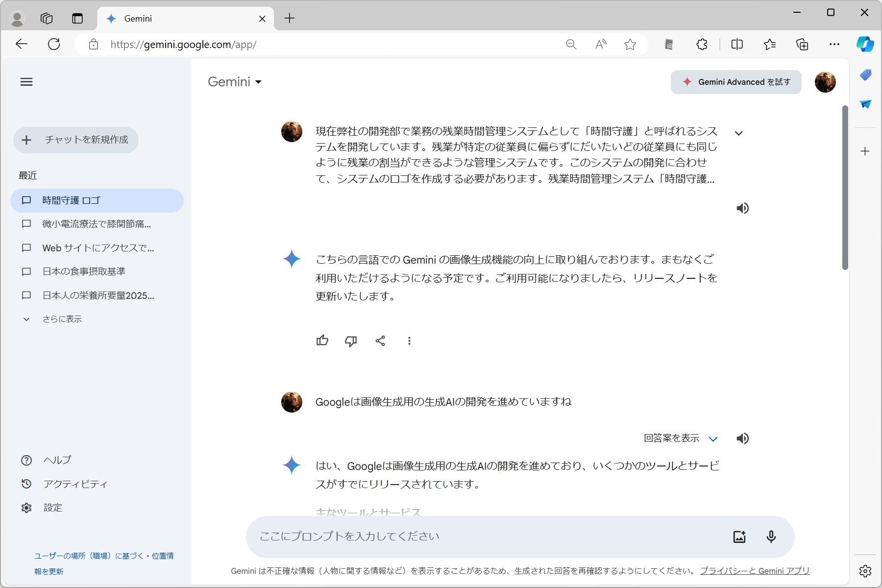Click the user message about Google画像生成用
Screen dimensions: 882x588
443,402
